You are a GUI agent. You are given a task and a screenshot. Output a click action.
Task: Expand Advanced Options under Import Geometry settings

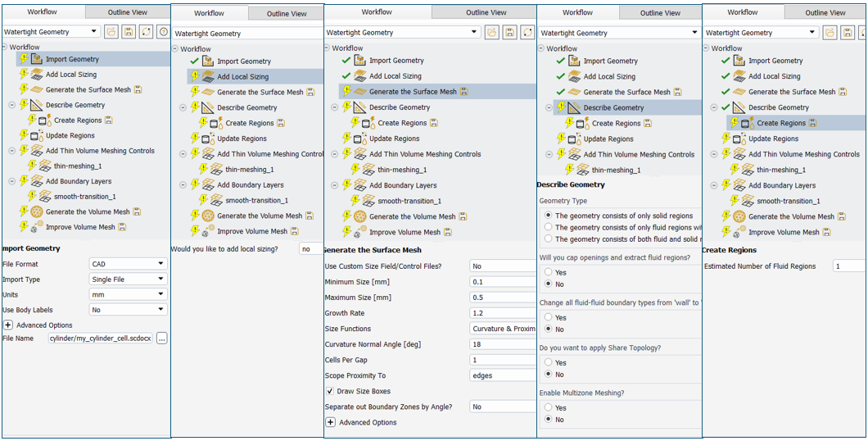[x=8, y=325]
